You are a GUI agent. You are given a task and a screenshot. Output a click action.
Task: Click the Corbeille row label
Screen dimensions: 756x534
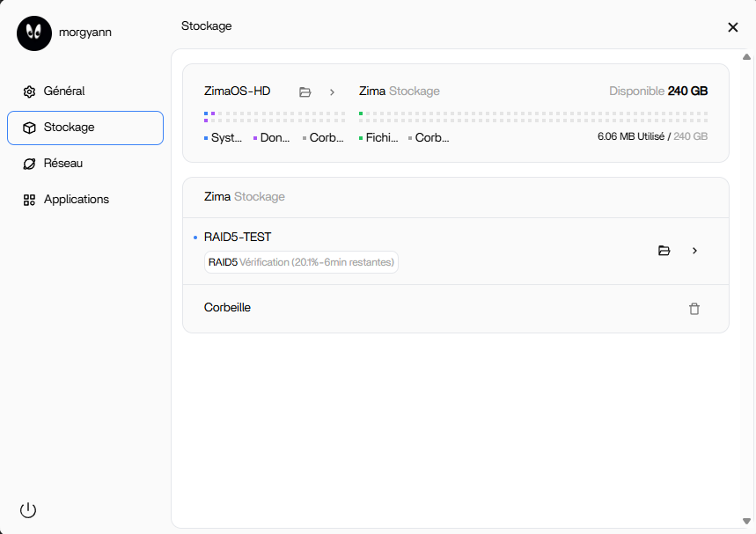228,308
